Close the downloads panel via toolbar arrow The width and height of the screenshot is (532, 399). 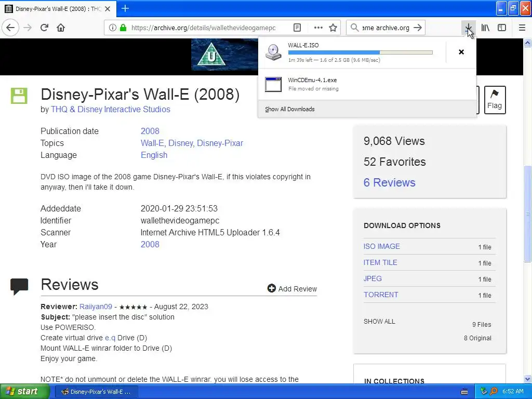tap(468, 28)
